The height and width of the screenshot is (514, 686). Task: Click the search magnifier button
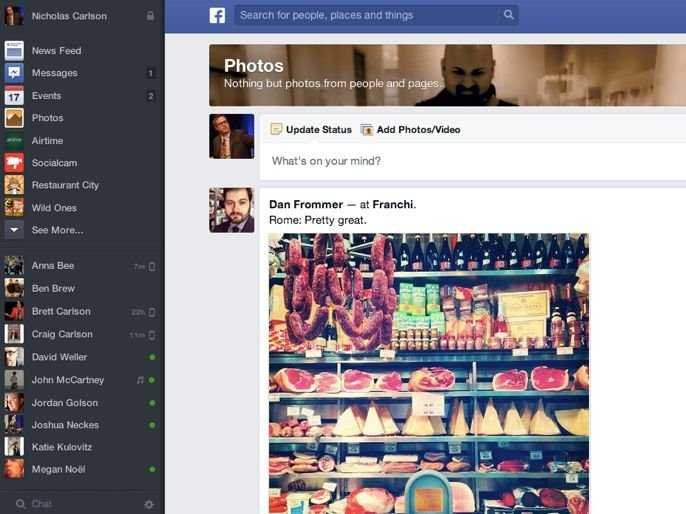click(x=508, y=15)
